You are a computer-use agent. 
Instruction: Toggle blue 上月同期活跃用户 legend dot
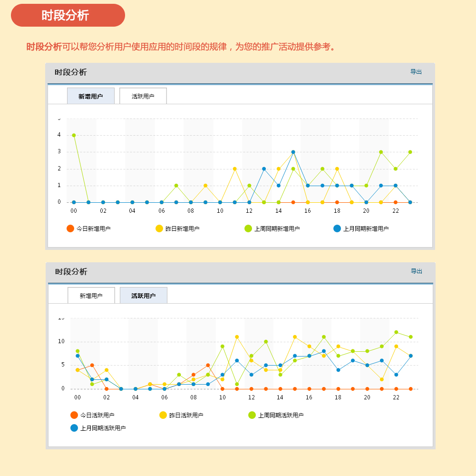[x=74, y=428]
